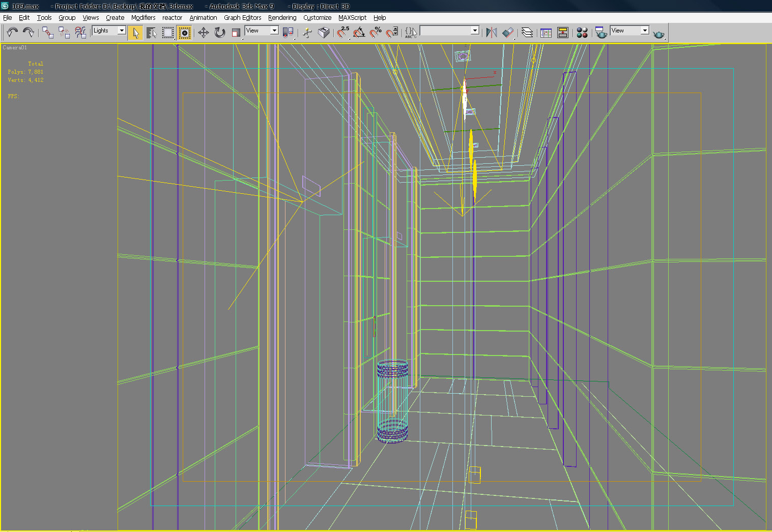This screenshot has height=532, width=772.
Task: Toggle the Percent Snap icon
Action: point(376,33)
